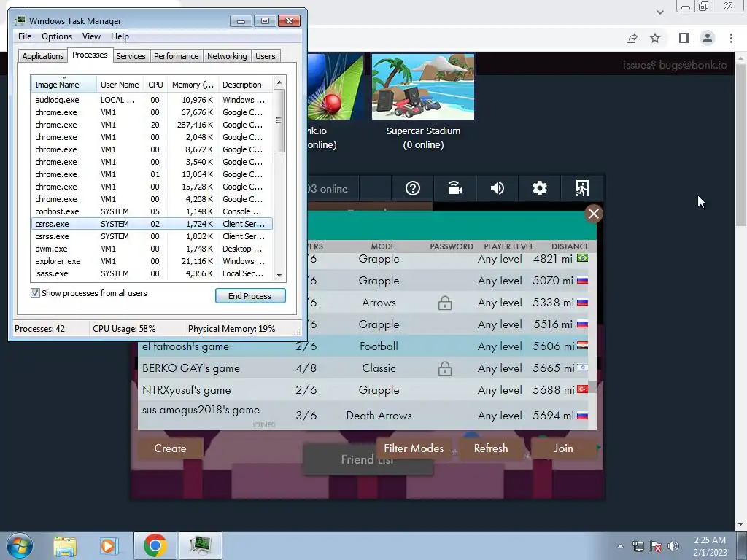Open the File menu in Task Manager
Viewport: 747px width, 560px height.
(x=25, y=36)
